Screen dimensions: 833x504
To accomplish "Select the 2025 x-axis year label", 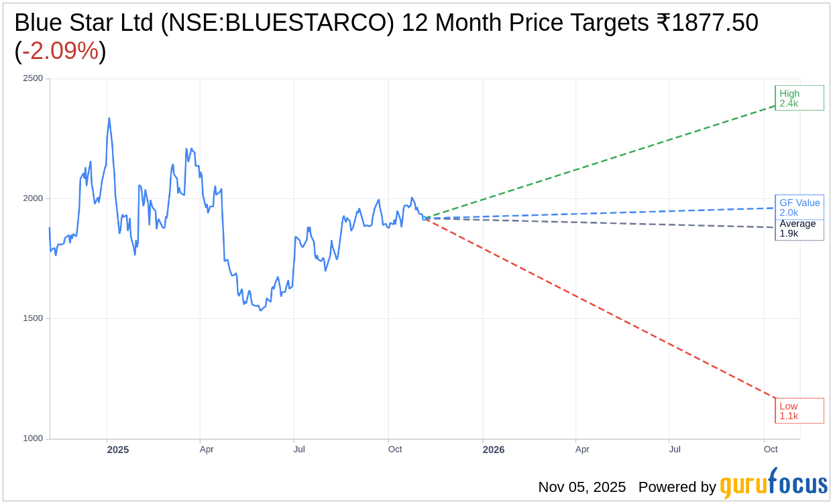I will point(118,450).
